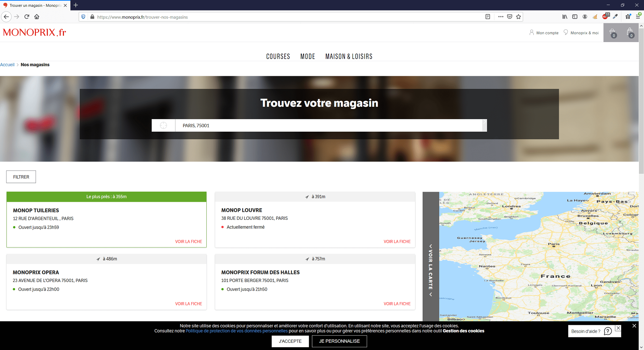This screenshot has width=644, height=350.
Task: Toggle reader view icon in address bar
Action: pos(488,17)
